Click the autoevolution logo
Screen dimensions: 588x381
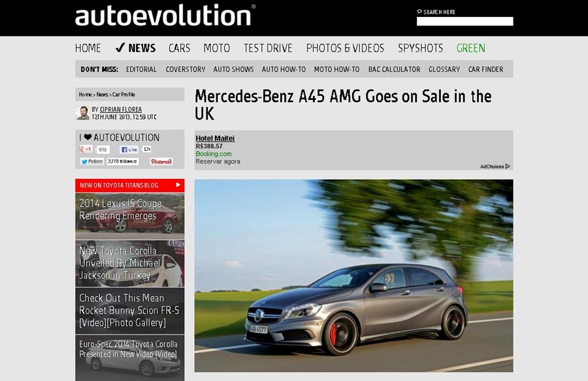[x=165, y=16]
